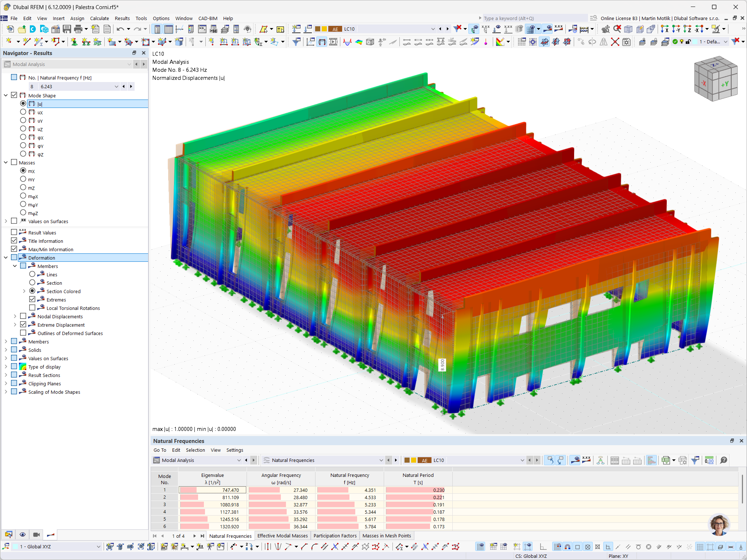The height and width of the screenshot is (560, 747).
Task: Click the Effective Modal Masses tab label
Action: [282, 536]
